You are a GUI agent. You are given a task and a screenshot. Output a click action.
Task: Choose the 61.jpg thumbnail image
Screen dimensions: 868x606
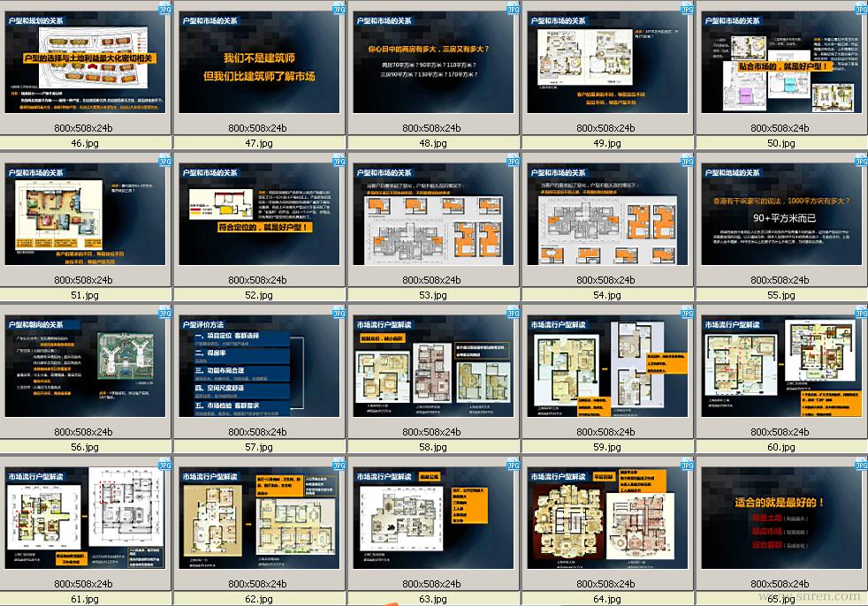pyautogui.click(x=85, y=518)
